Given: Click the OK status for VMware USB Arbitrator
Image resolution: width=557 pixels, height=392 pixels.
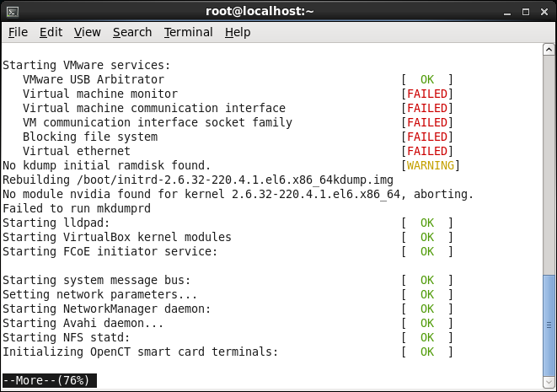Looking at the screenshot, I should click(x=427, y=79).
